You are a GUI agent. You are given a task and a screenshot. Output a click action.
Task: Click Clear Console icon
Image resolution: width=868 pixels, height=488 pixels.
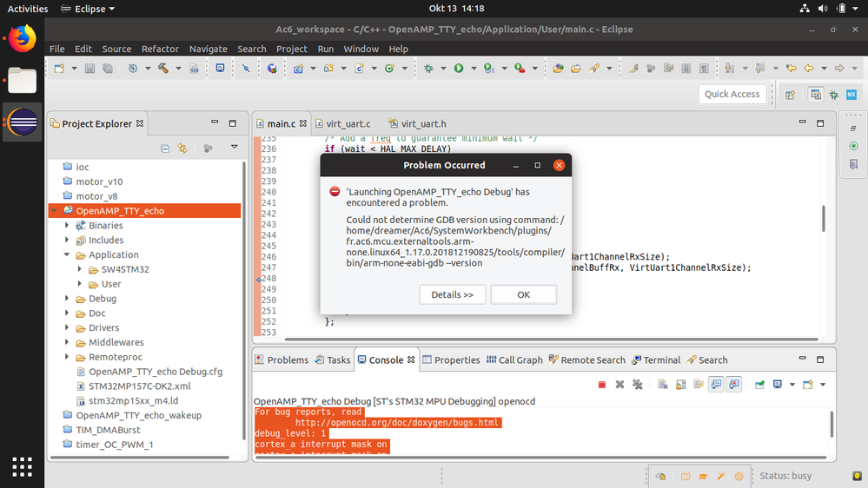click(663, 385)
